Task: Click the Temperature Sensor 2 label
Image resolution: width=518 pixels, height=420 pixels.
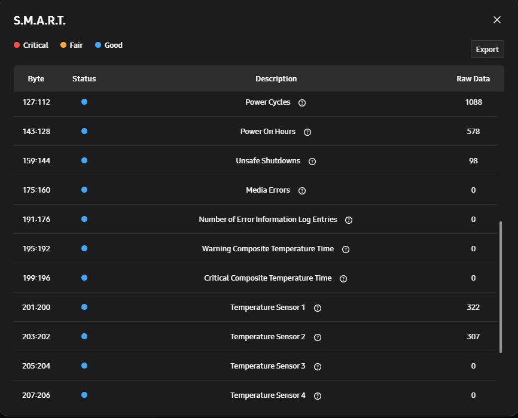Action: coord(268,337)
